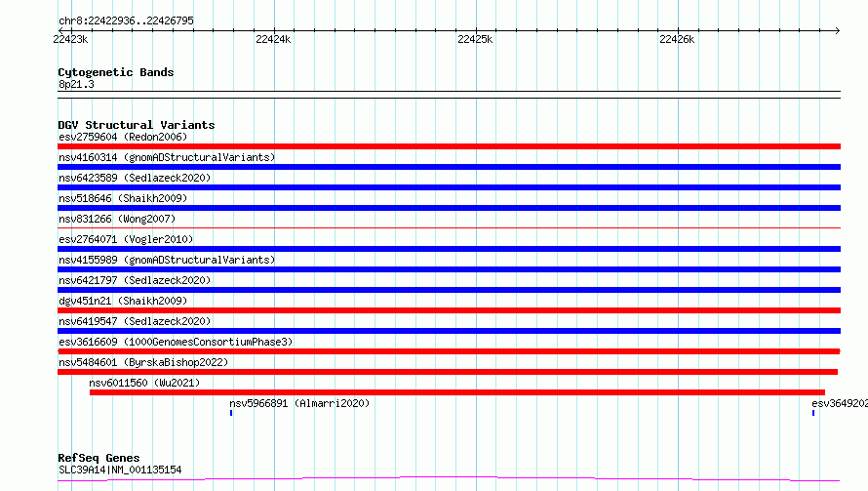Viewport: 868px width, 491px height.
Task: Click the RefSeq Genes track title
Action: [x=99, y=458]
